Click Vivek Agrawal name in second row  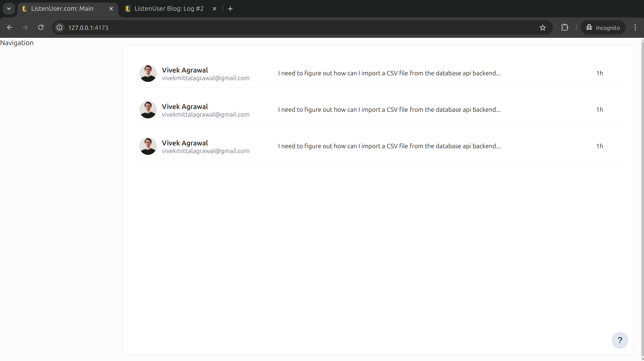tap(185, 107)
